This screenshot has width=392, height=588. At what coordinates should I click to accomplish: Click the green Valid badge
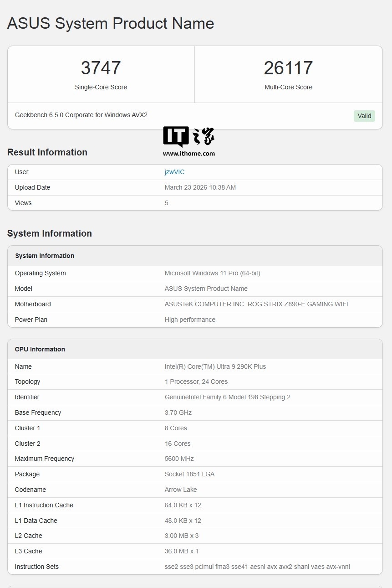(x=364, y=116)
